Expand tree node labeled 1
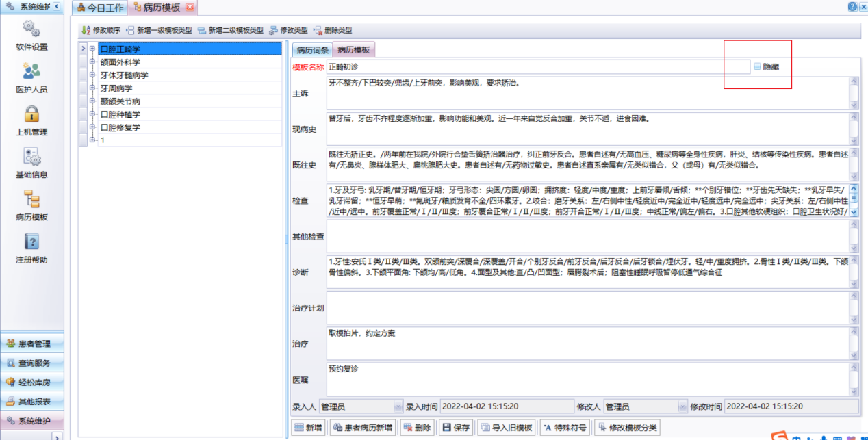The image size is (868, 440). 93,140
